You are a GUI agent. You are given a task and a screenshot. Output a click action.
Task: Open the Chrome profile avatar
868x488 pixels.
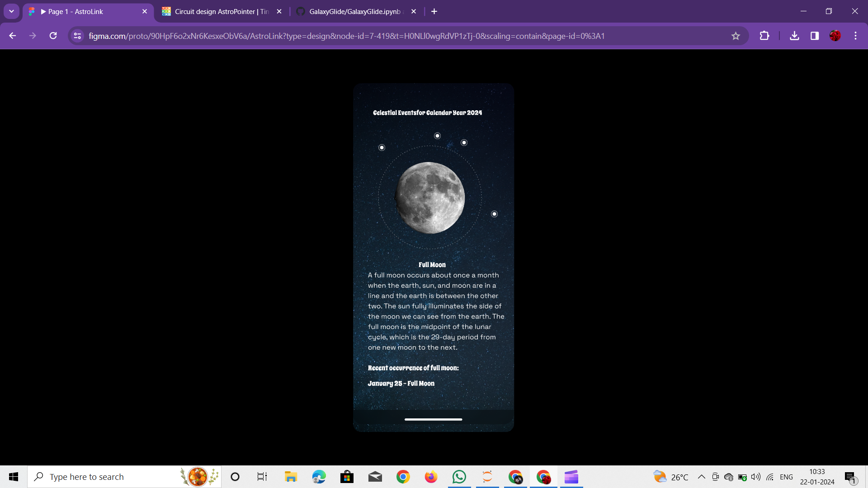pos(835,36)
